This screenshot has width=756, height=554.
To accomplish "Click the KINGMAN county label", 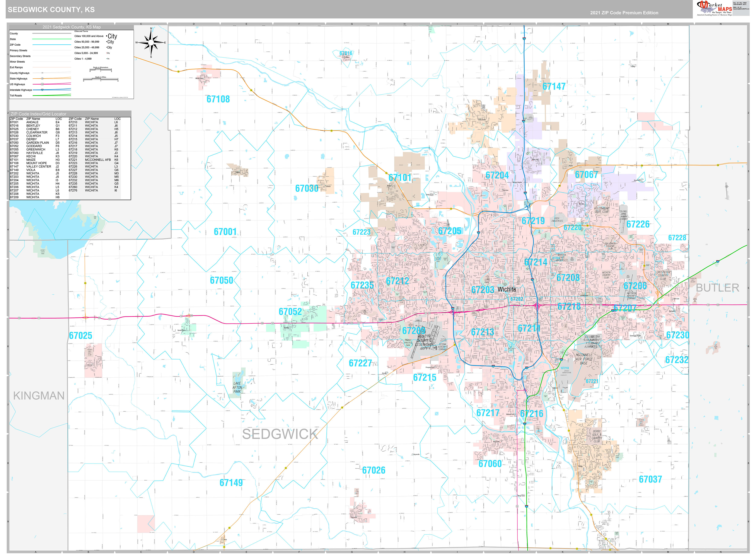I will click(x=39, y=396).
